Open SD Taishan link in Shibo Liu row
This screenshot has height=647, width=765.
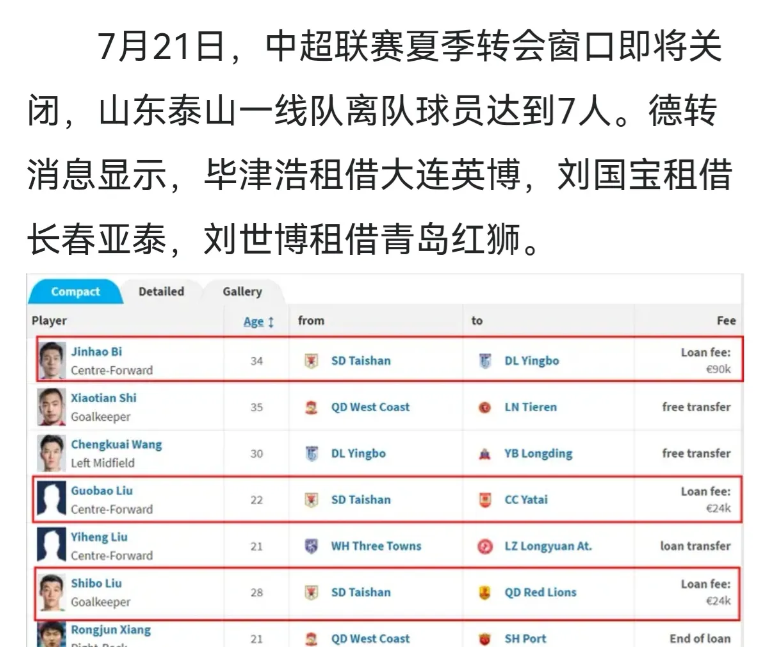[361, 593]
